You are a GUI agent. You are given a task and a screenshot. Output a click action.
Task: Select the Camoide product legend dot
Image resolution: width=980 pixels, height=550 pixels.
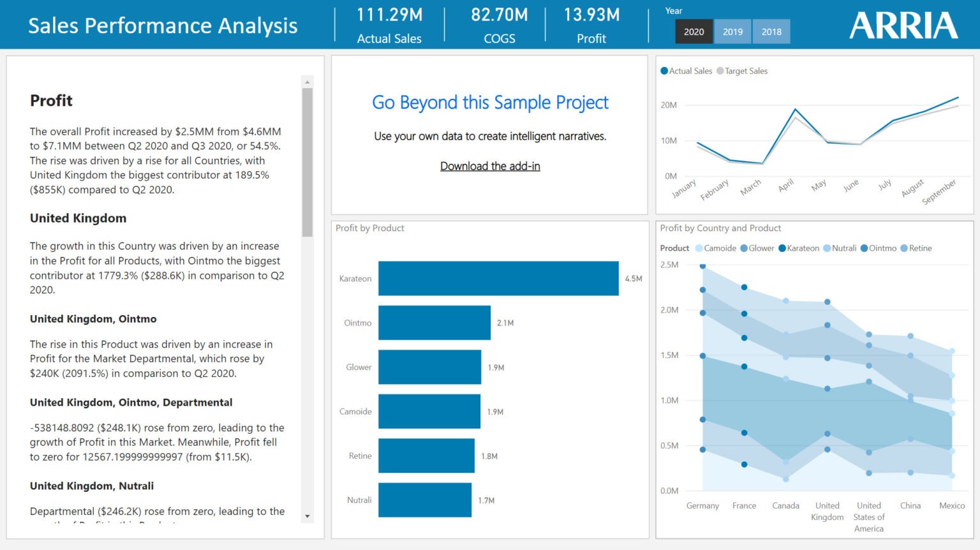pyautogui.click(x=699, y=249)
